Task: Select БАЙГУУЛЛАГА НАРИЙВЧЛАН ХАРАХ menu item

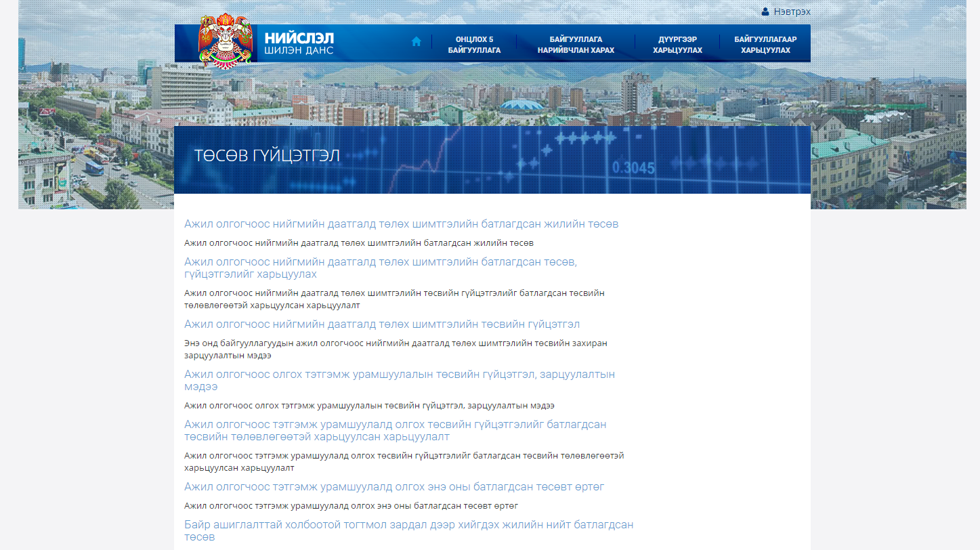Action: coord(576,45)
